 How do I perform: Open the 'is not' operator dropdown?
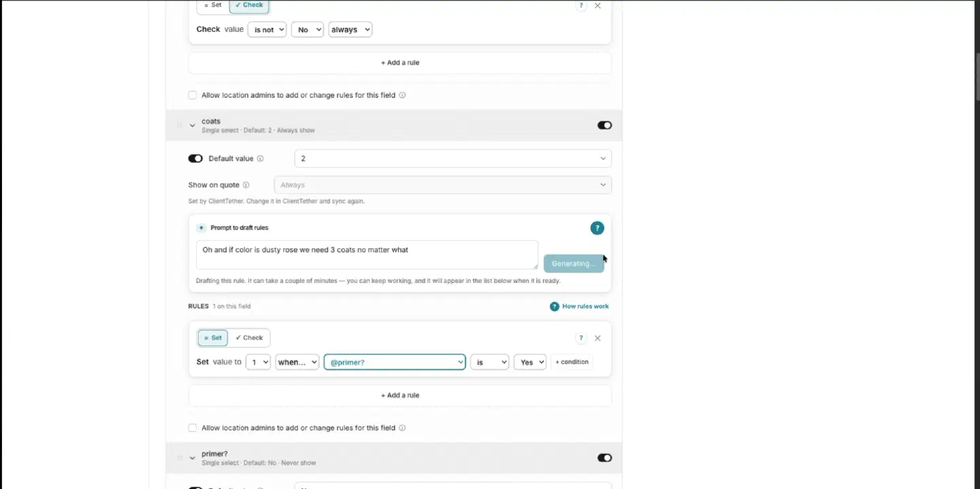(267, 29)
